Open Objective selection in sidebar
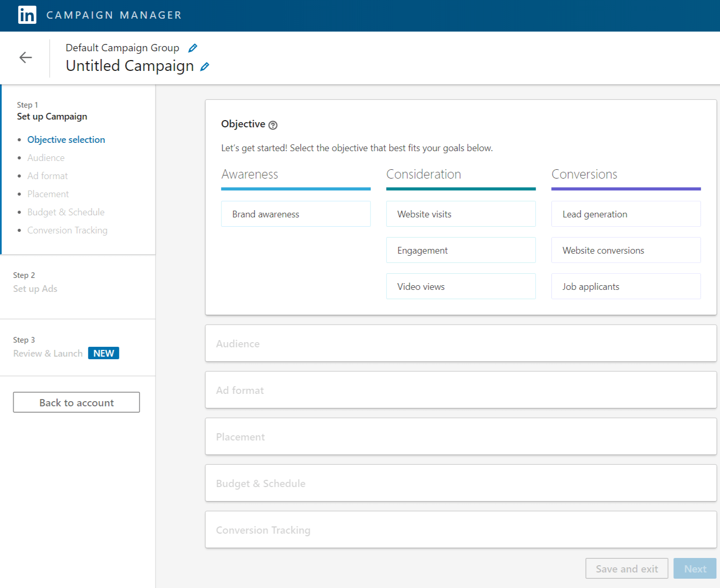720x588 pixels. pyautogui.click(x=66, y=140)
